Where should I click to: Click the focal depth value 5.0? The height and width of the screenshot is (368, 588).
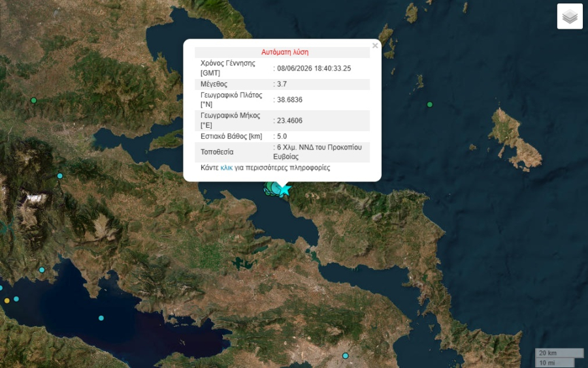point(282,136)
